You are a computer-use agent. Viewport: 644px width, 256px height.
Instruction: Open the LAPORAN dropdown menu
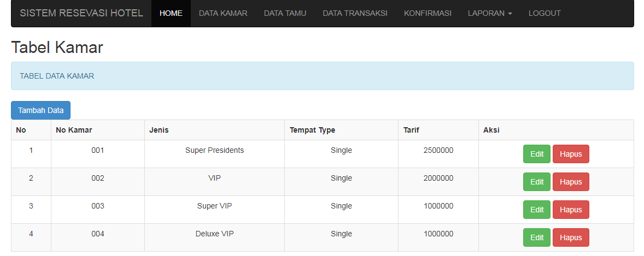(x=489, y=13)
